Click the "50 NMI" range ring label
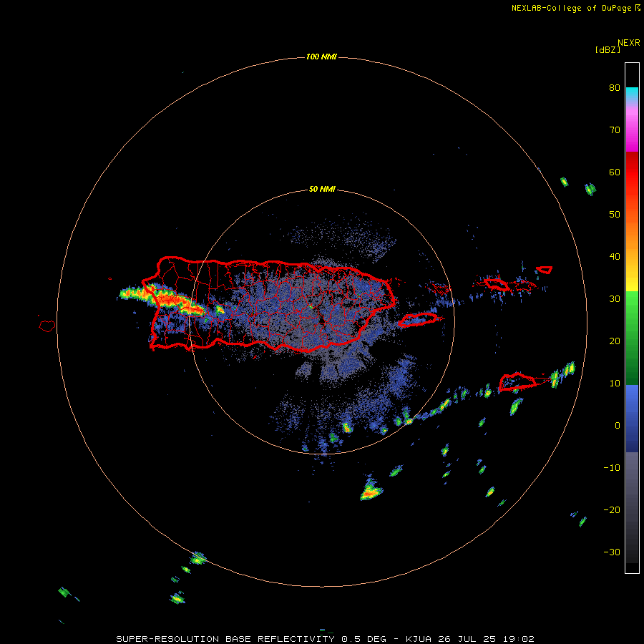Image resolution: width=644 pixels, height=644 pixels. [x=322, y=189]
